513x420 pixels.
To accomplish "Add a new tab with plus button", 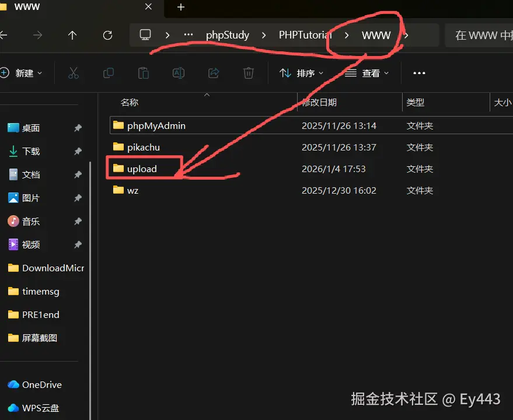I will click(181, 7).
